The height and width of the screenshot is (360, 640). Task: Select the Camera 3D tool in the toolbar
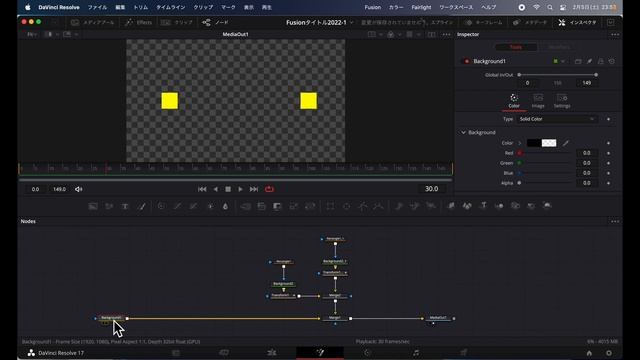pyautogui.click(x=516, y=206)
